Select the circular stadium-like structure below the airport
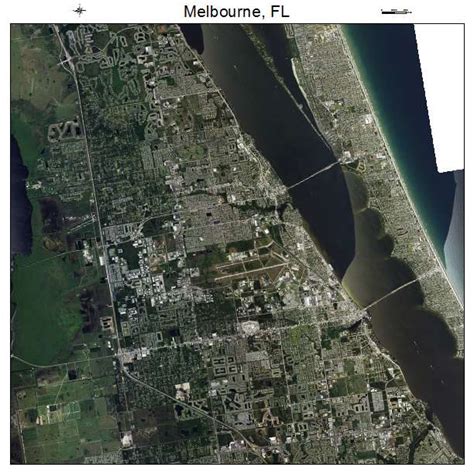 (249, 327)
